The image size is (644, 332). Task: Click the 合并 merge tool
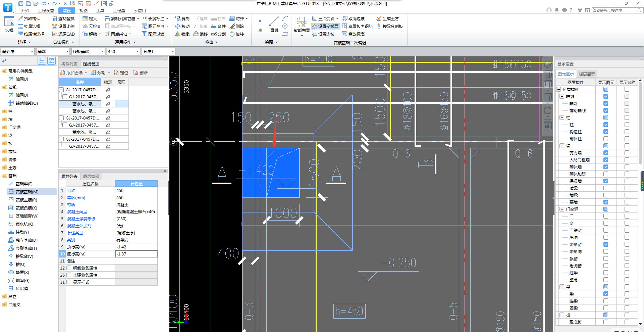click(218, 26)
